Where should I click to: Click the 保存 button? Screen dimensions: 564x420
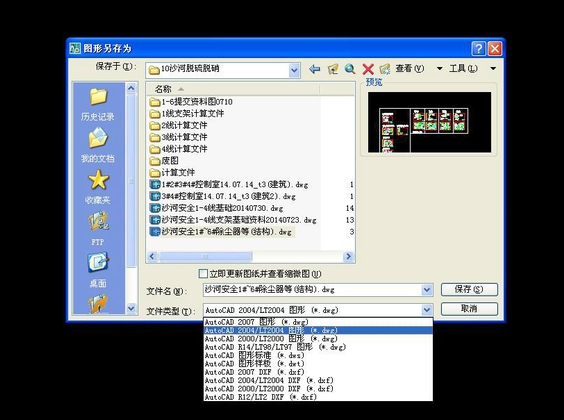click(469, 289)
